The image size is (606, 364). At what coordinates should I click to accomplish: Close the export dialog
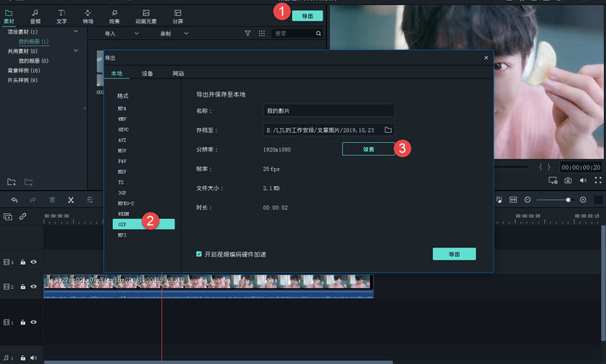(x=487, y=58)
